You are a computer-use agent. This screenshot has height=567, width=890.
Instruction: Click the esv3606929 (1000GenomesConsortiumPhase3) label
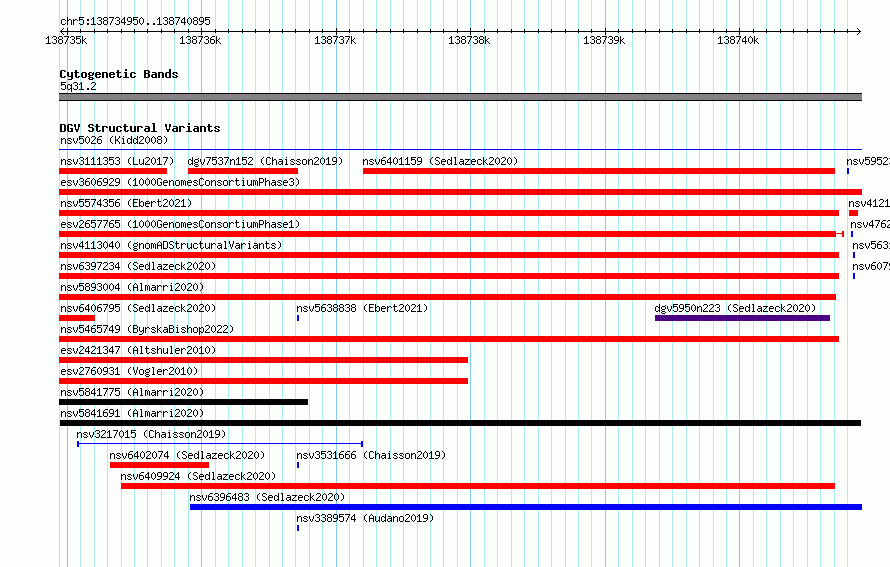click(x=180, y=182)
